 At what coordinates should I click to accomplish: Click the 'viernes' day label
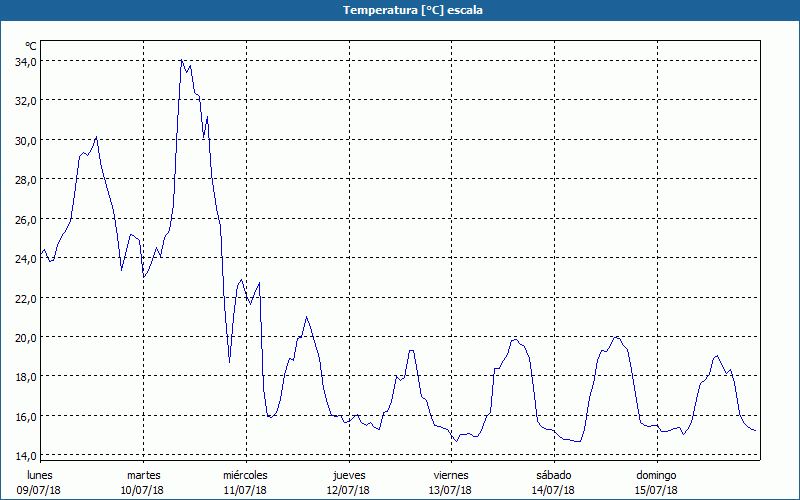(451, 475)
